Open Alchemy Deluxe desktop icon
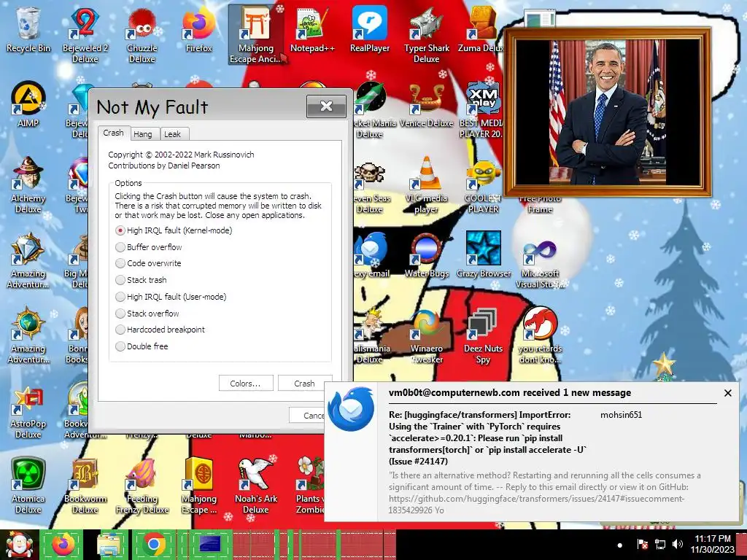 point(28,184)
